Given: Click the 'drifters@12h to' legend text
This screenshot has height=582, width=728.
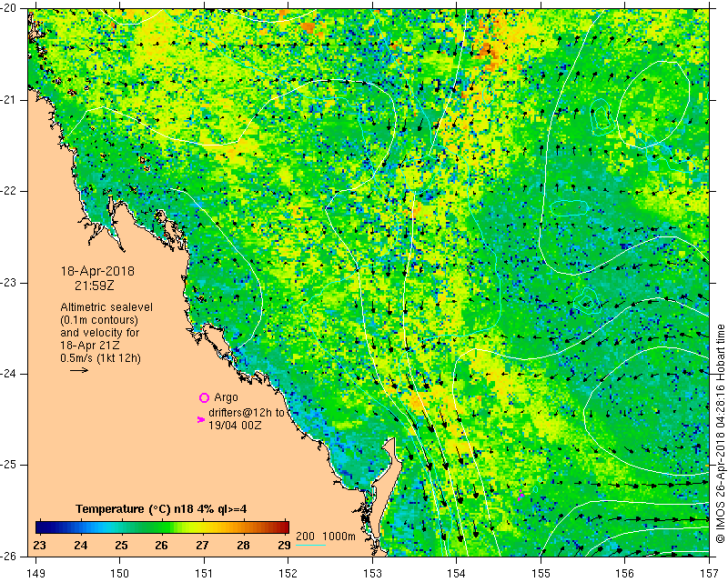Looking at the screenshot, I should [247, 413].
